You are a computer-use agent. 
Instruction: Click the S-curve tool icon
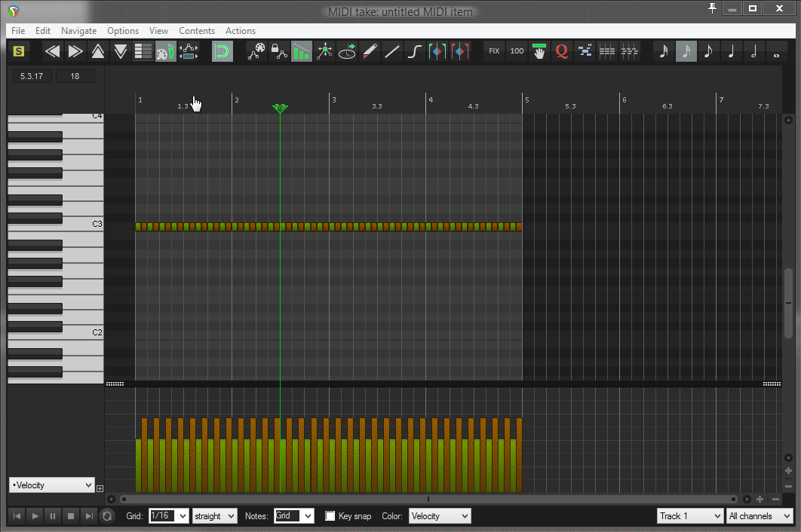(x=414, y=51)
